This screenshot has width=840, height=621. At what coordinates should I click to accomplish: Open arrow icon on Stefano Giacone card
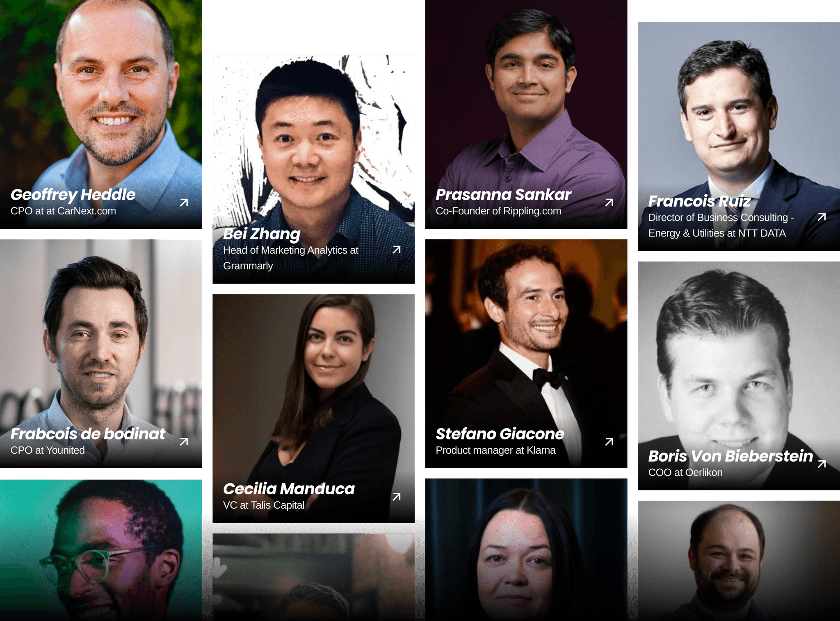609,442
